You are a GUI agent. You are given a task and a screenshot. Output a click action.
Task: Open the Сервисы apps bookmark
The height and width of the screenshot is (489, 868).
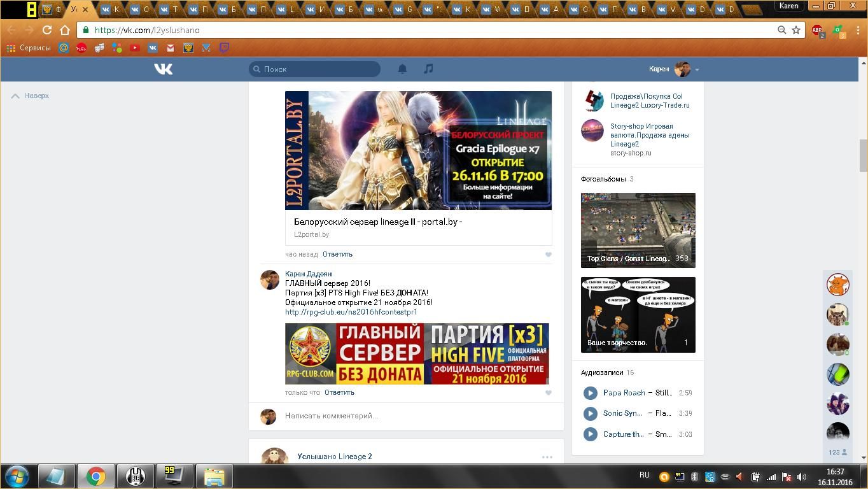tap(29, 48)
